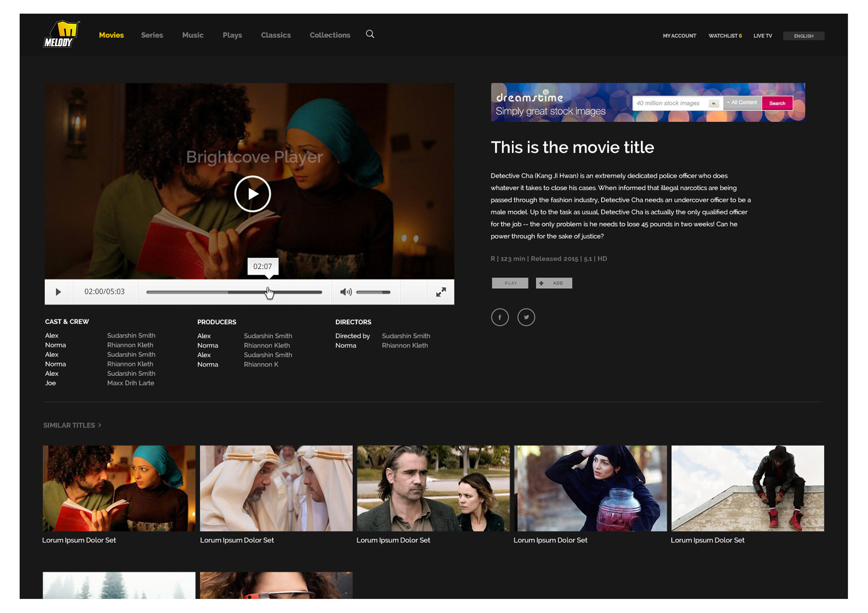The width and height of the screenshot is (868, 613).
Task: Open thumbnail of man in gray suit
Action: click(433, 488)
